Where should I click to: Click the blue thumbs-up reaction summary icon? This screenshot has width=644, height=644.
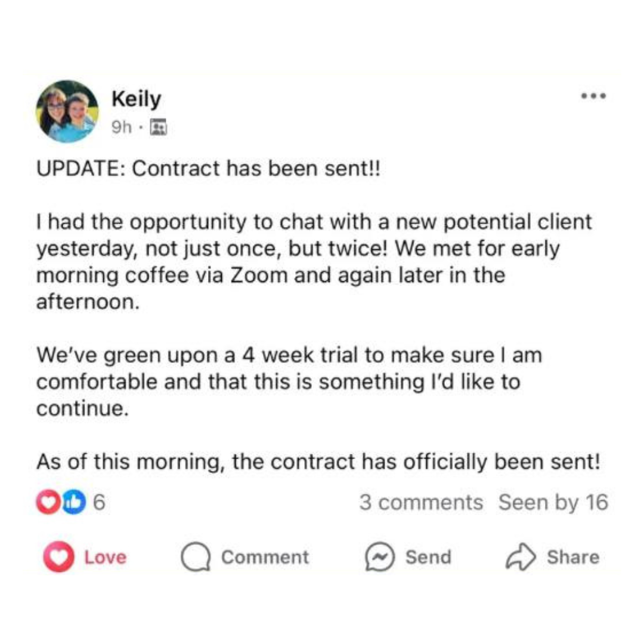[x=75, y=502]
